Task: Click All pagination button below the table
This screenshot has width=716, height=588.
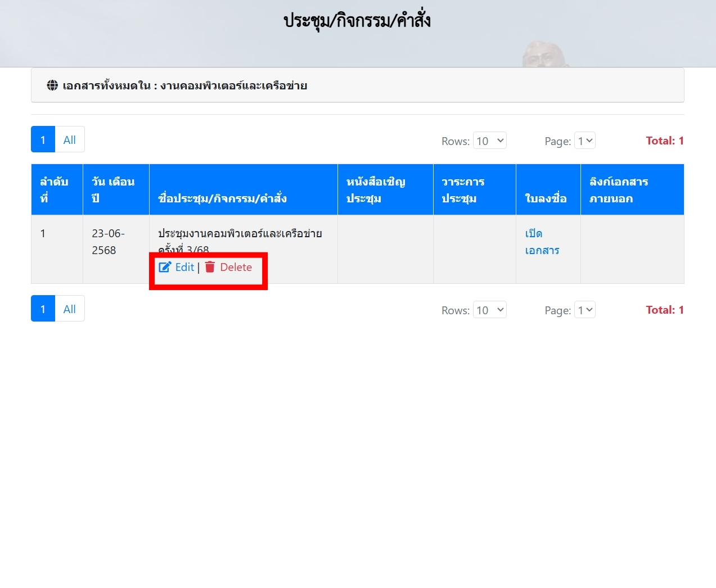Action: 69,309
